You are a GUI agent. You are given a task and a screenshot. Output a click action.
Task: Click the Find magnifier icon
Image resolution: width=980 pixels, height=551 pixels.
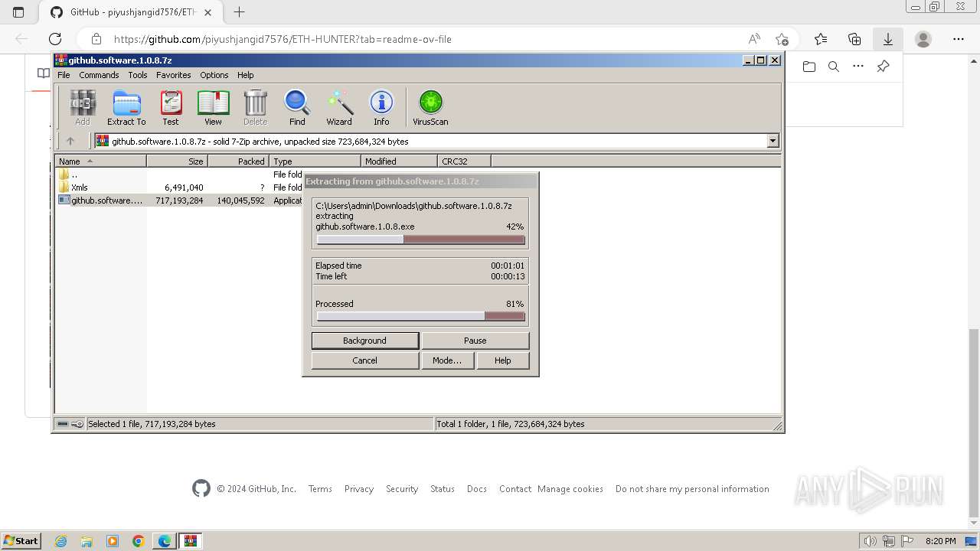tap(297, 107)
